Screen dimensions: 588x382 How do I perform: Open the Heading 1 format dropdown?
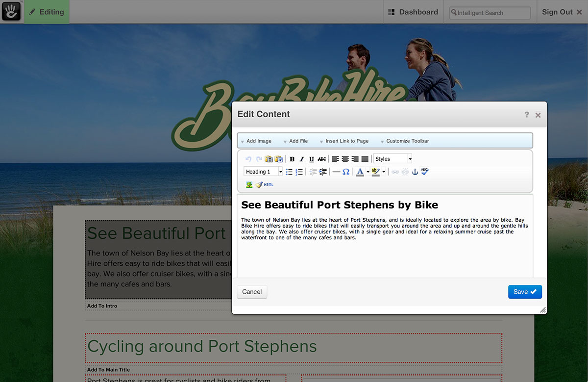tap(263, 172)
